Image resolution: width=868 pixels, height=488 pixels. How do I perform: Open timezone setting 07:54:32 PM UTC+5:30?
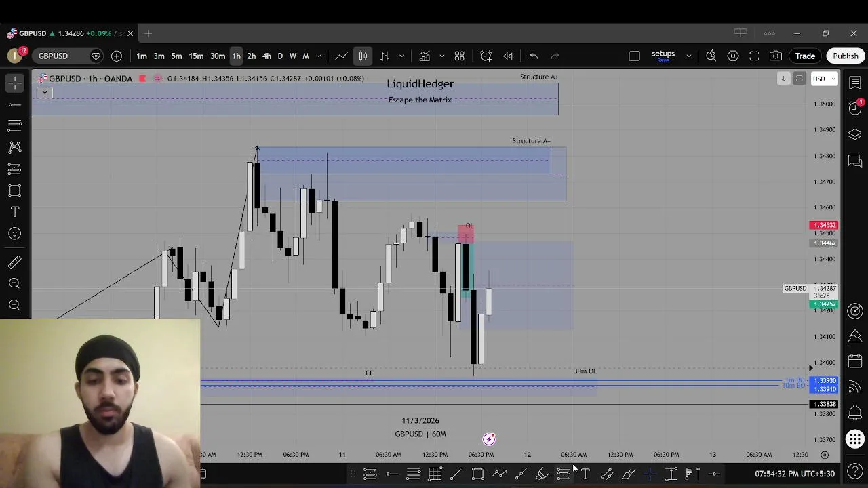pos(795,474)
